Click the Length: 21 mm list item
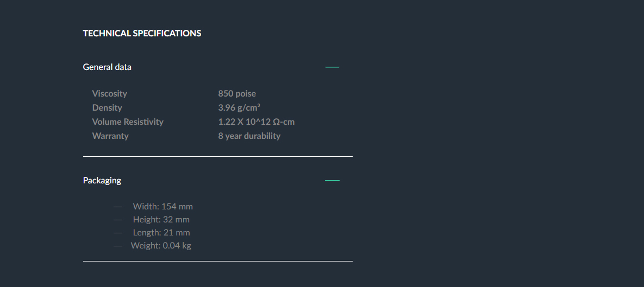The image size is (644, 287). [x=161, y=232]
